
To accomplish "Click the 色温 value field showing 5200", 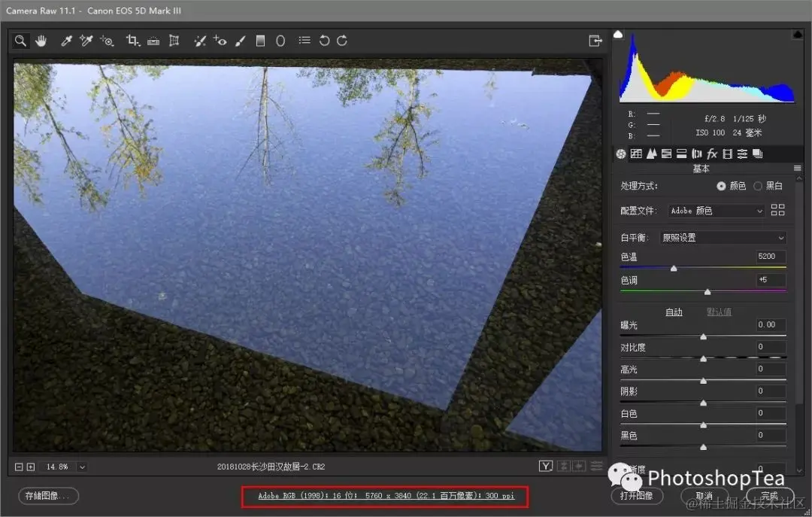I will coord(771,256).
